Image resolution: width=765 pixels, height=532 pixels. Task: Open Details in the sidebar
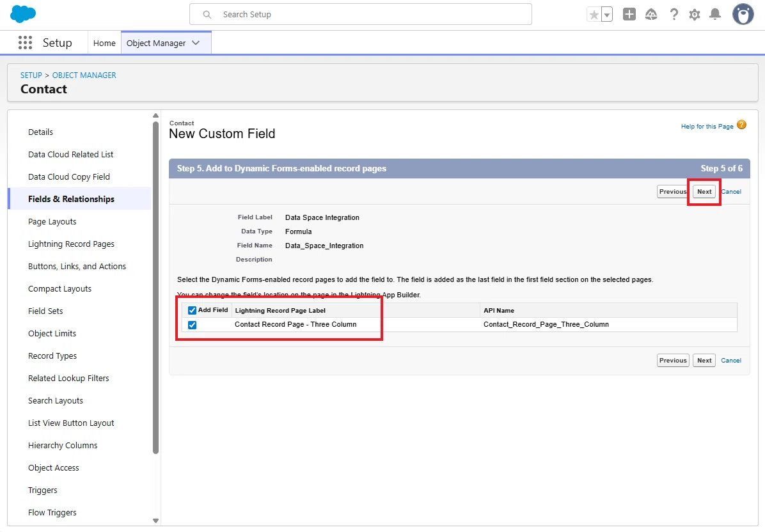(x=40, y=132)
